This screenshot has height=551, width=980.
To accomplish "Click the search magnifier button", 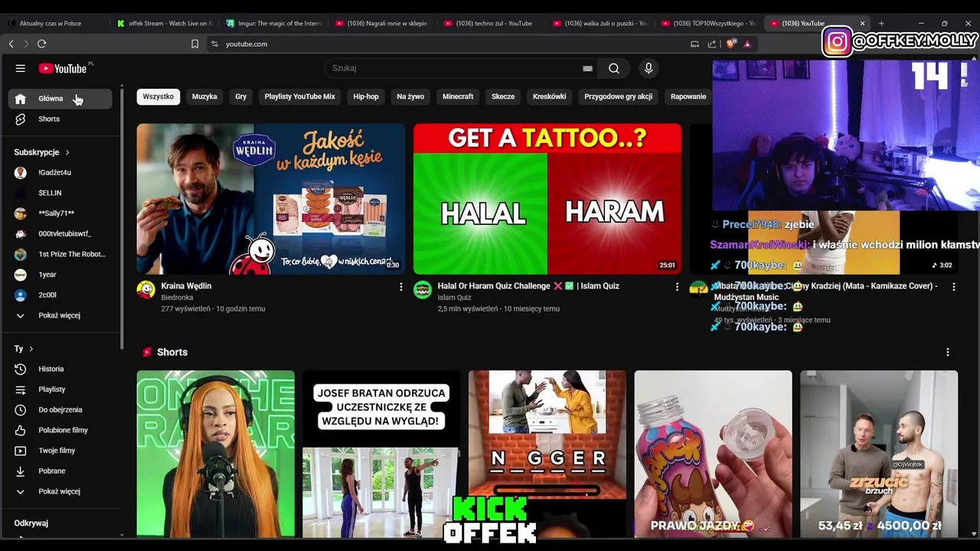I will (x=614, y=68).
